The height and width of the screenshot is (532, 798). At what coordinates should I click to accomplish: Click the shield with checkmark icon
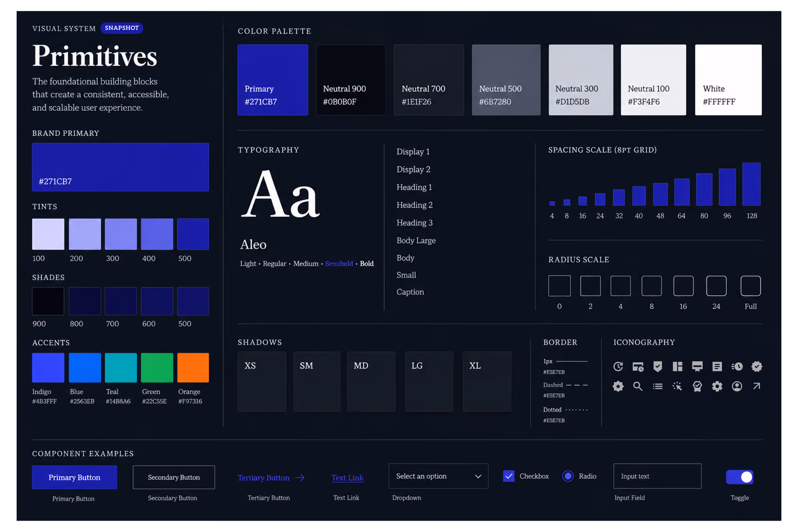coord(658,366)
